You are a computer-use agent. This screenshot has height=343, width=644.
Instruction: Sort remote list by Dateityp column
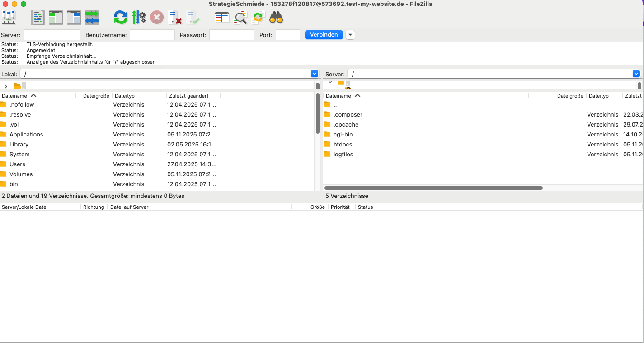(599, 96)
